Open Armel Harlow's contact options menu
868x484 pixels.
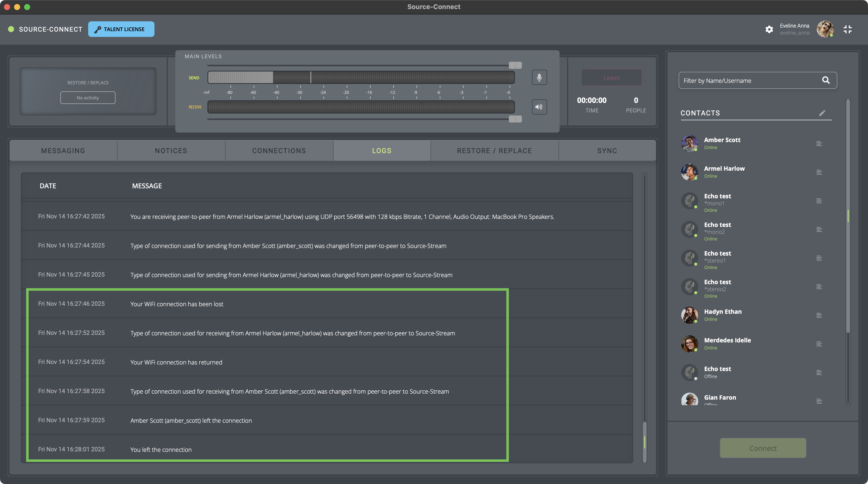819,172
